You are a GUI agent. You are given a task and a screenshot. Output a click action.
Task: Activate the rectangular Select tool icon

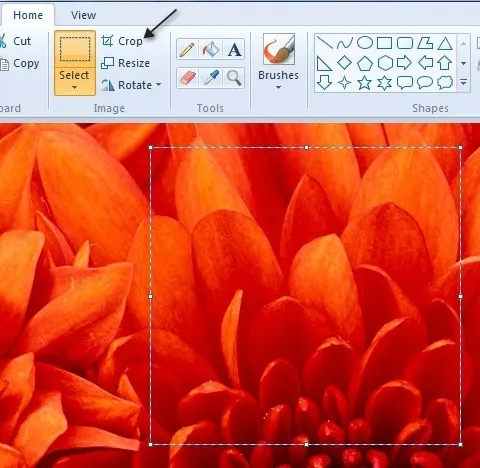tap(75, 49)
